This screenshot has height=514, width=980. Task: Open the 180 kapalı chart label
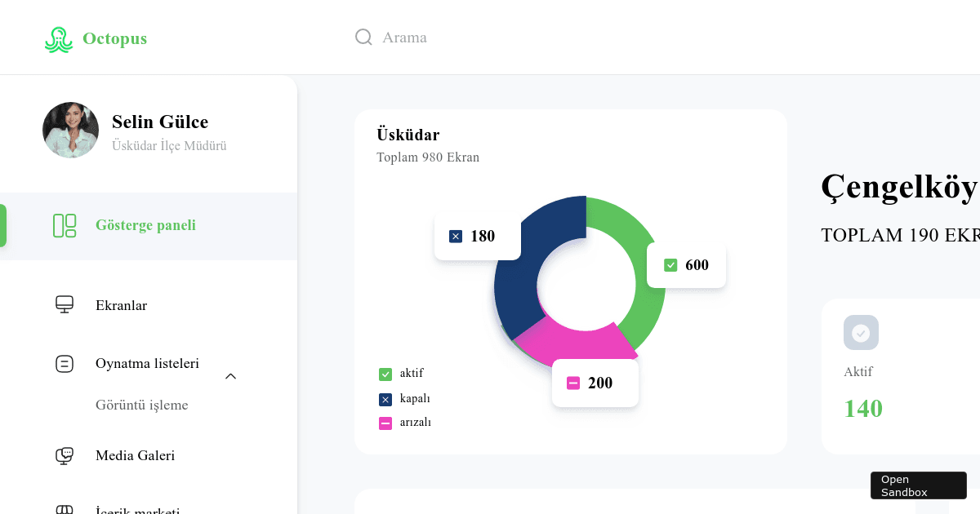[477, 236]
